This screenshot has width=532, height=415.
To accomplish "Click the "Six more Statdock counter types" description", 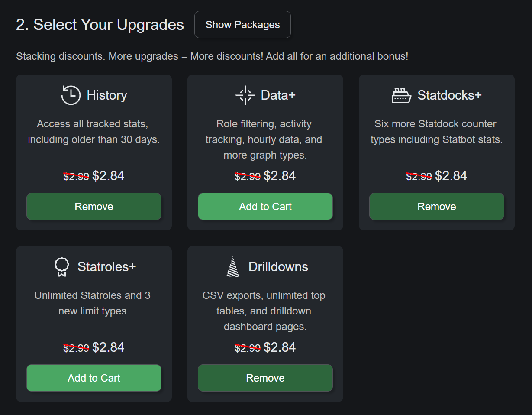I will point(437,132).
